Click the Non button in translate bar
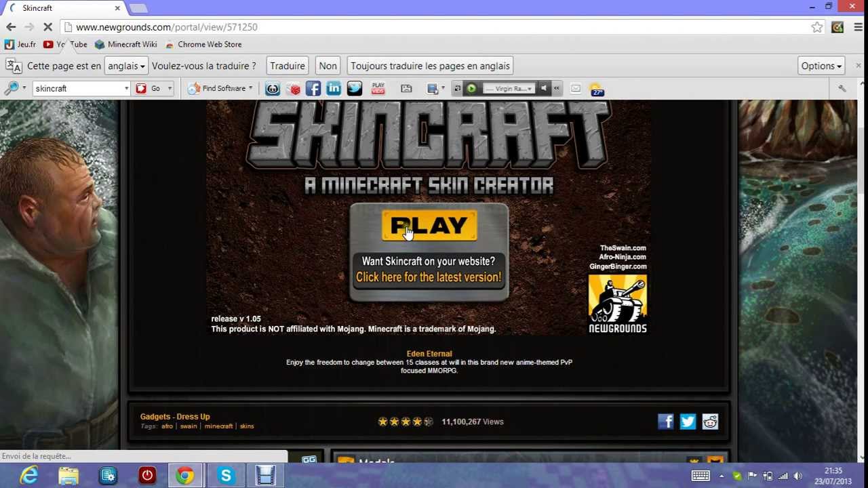This screenshot has width=868, height=488. [x=328, y=66]
